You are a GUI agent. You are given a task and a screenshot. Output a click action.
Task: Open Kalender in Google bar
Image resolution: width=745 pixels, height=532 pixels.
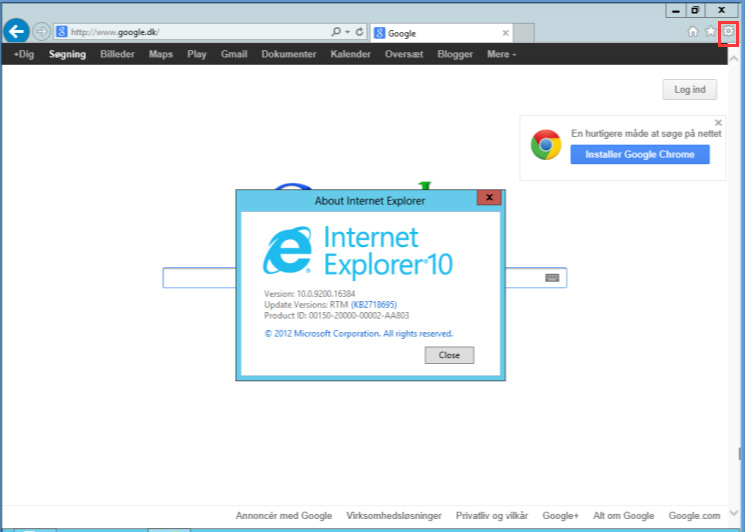point(351,54)
